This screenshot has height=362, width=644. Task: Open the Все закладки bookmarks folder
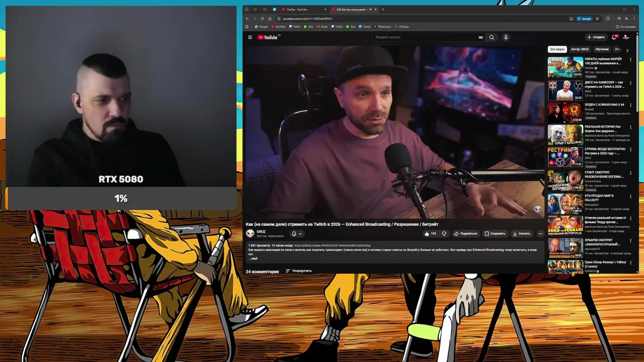pyautogui.click(x=626, y=27)
